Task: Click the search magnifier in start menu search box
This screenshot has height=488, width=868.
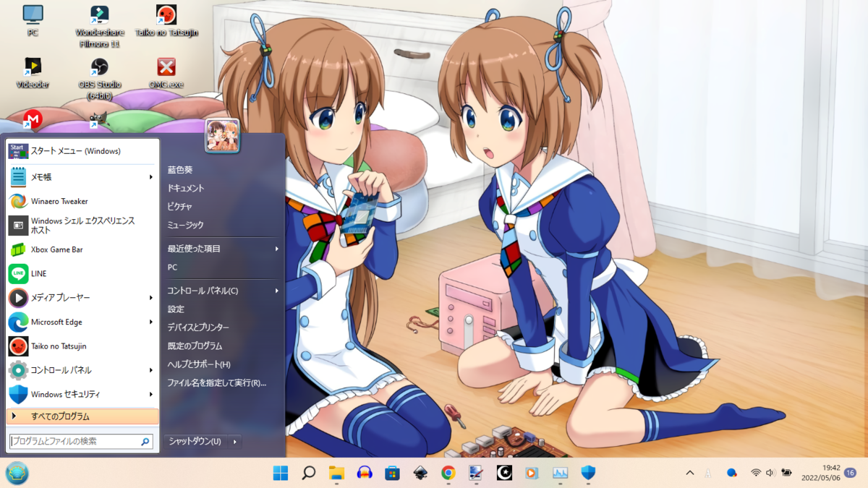Action: [145, 441]
